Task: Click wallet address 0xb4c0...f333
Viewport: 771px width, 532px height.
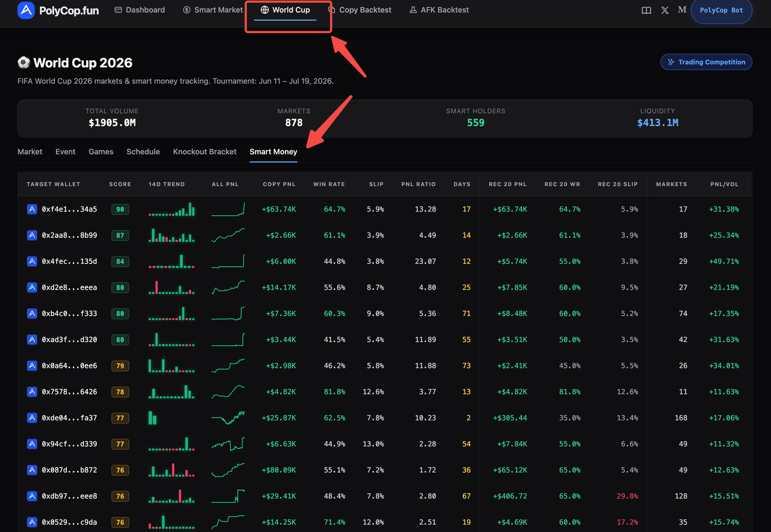Action: click(69, 313)
